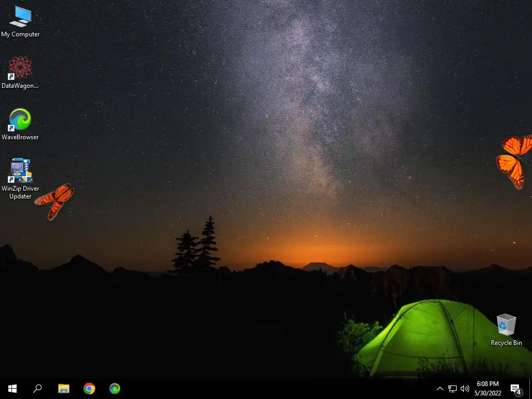Click the 'WaveBrowser' desktop label text
Viewport: 532px width, 399px height.
coord(20,137)
